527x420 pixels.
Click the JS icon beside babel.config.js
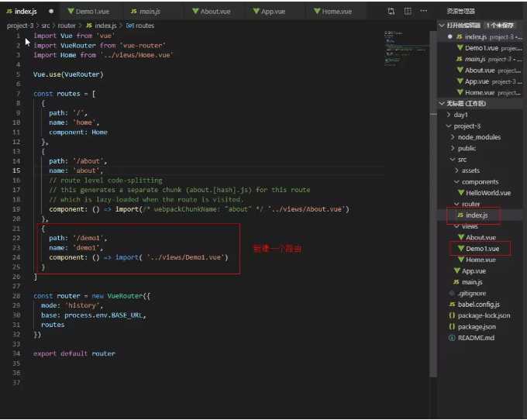click(x=453, y=304)
